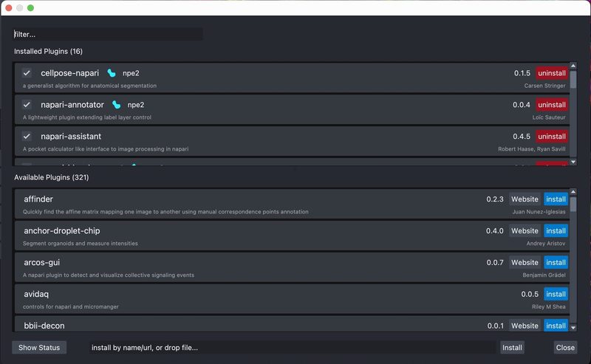Open the bbii-decon website
Viewport: 591px width, 364px height.
click(525, 326)
